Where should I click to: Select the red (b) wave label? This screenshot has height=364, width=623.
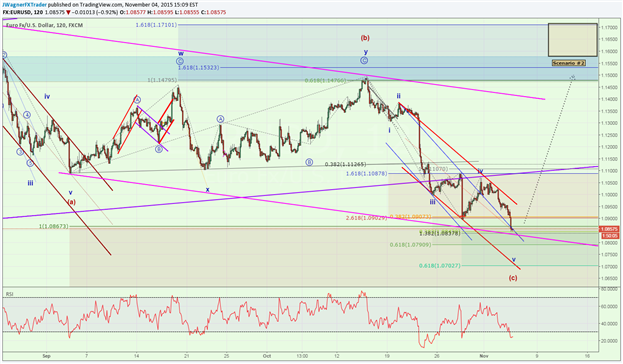[365, 38]
